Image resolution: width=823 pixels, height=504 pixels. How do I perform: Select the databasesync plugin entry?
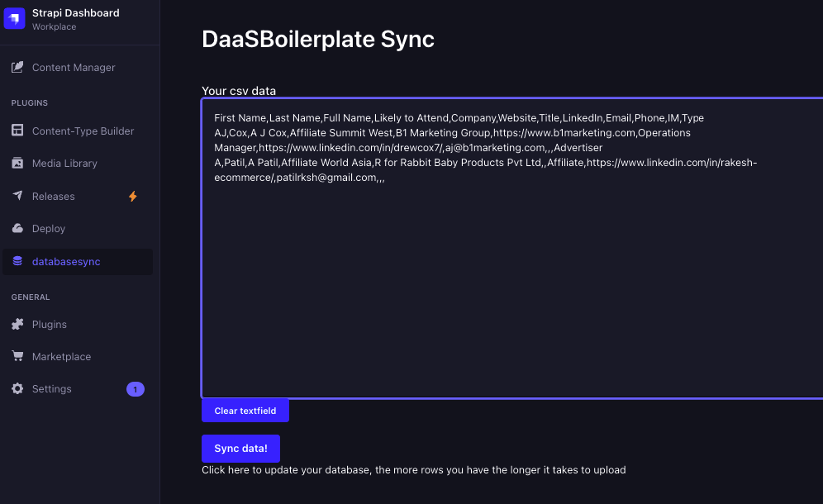tap(78, 261)
